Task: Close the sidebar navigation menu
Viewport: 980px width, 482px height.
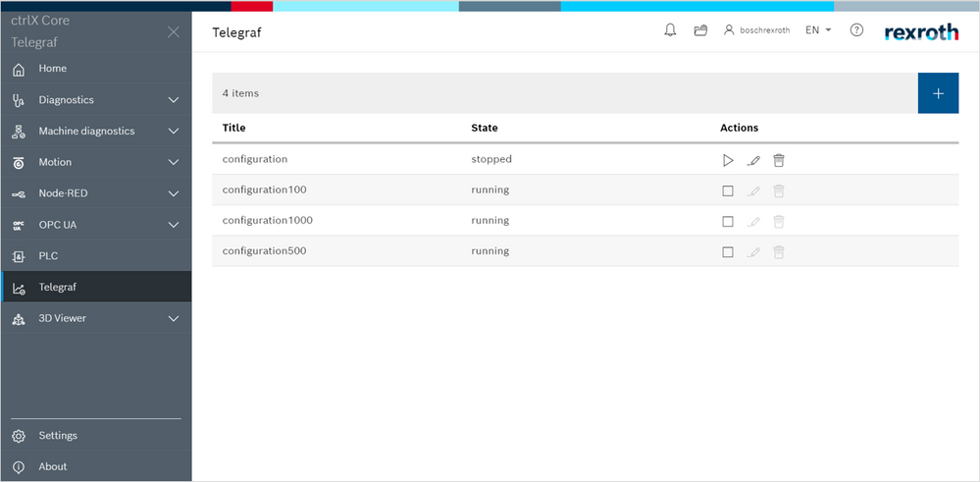Action: click(174, 31)
